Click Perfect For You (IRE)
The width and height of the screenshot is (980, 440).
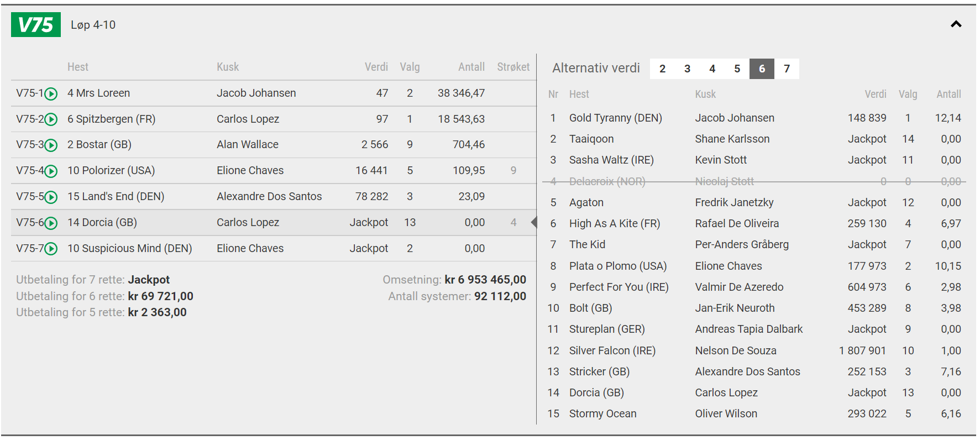[x=619, y=287]
